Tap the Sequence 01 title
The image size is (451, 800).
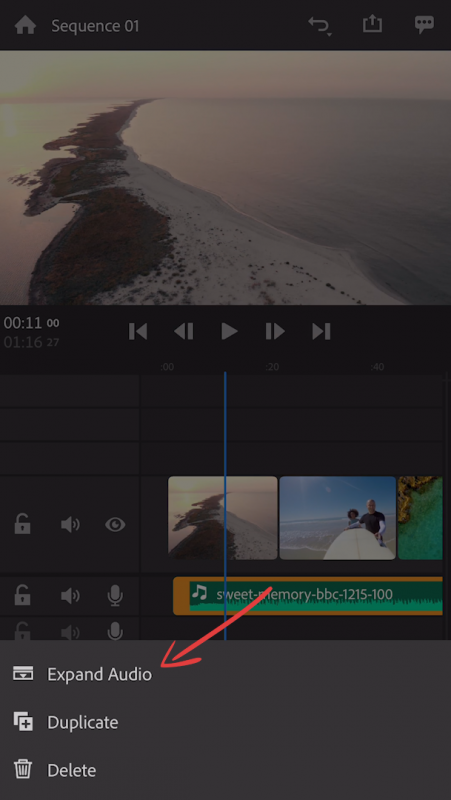[95, 26]
